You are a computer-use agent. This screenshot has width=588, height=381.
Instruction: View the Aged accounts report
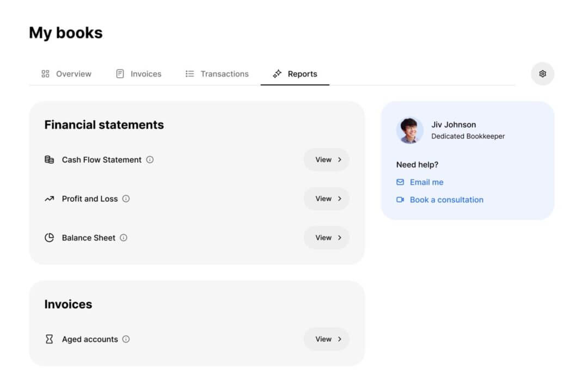327,340
